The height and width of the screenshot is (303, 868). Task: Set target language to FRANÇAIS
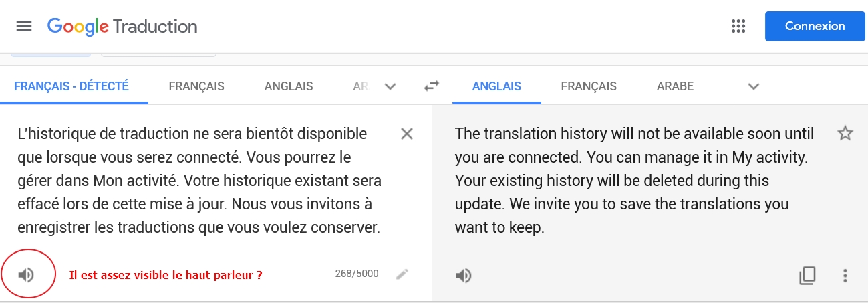(x=589, y=86)
